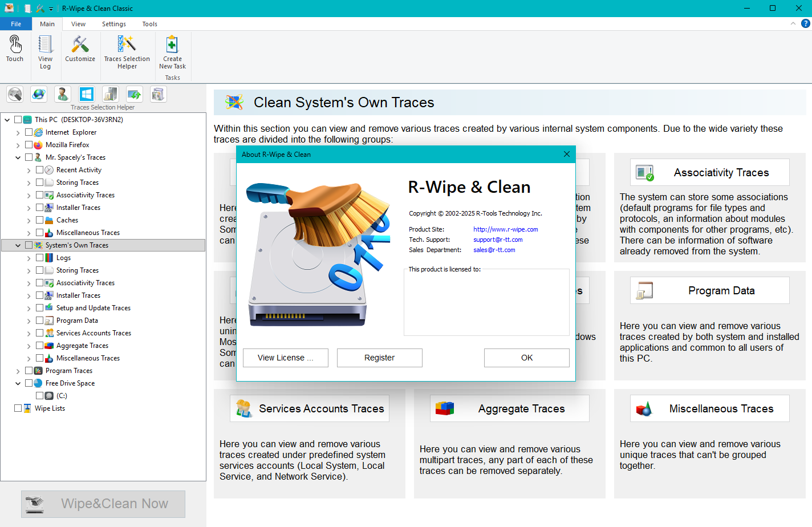Open the Customize tool in the ribbon
The image size is (812, 527).
click(80, 49)
